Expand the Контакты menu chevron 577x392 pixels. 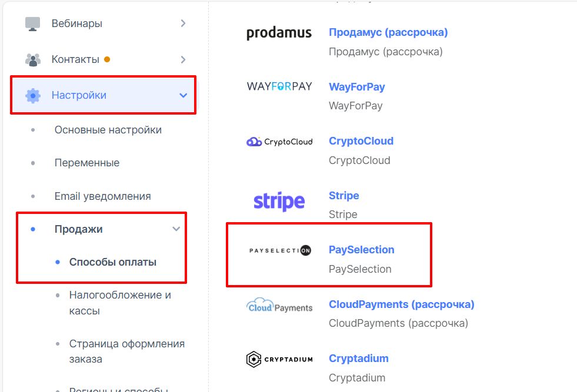coord(183,59)
